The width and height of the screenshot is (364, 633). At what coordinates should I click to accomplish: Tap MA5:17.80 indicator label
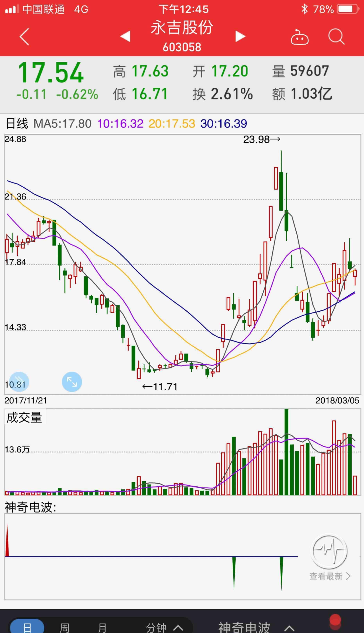pyautogui.click(x=63, y=124)
